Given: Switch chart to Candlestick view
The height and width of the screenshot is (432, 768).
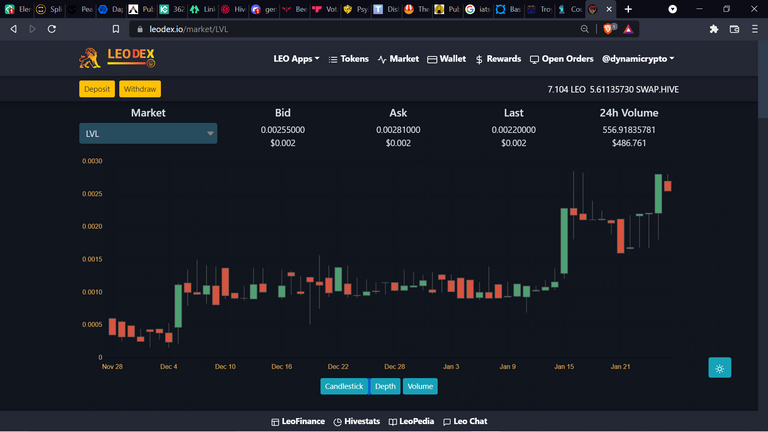Looking at the screenshot, I should pos(344,386).
